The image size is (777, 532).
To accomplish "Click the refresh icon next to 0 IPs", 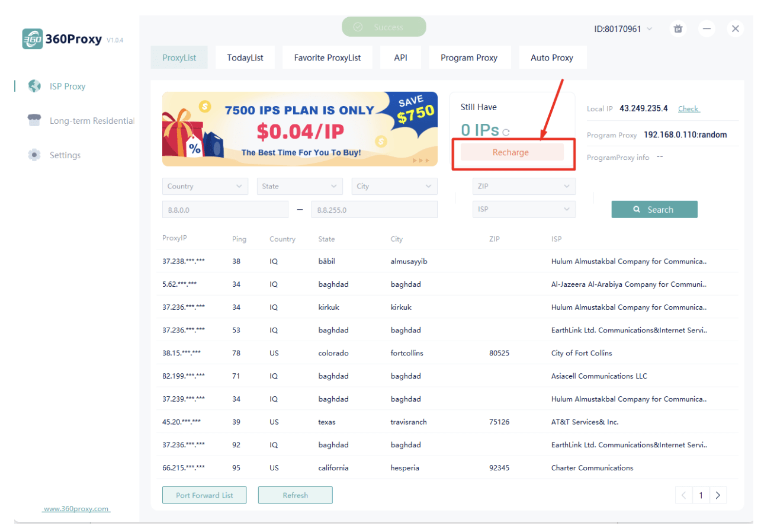I will (x=505, y=133).
